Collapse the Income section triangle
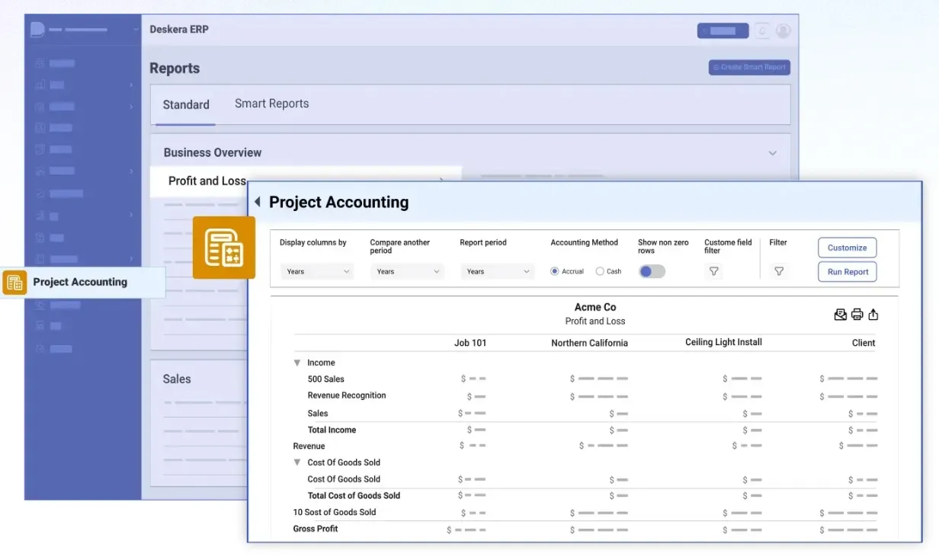The width and height of the screenshot is (939, 560). point(297,363)
